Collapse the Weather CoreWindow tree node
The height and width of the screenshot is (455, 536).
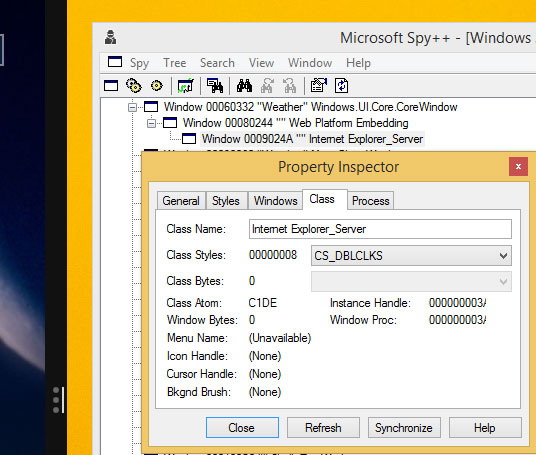pyautogui.click(x=132, y=107)
